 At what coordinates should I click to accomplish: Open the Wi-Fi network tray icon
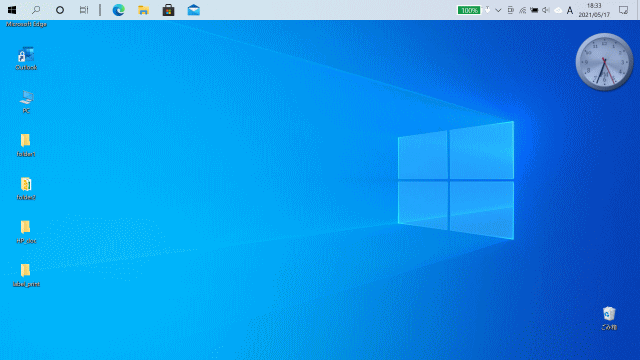coord(522,10)
